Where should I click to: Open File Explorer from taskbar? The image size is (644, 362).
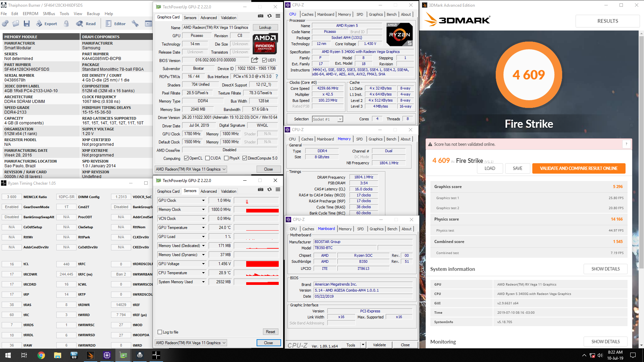click(x=58, y=355)
